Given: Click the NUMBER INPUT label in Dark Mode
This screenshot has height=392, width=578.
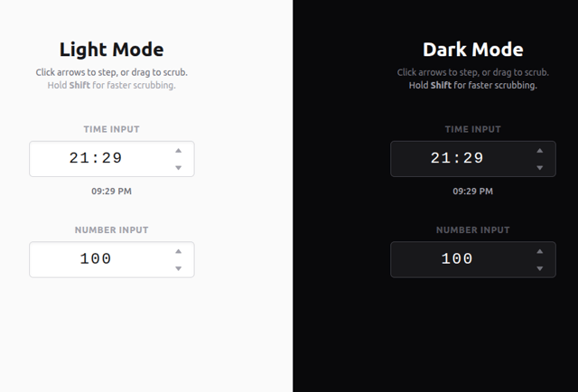Looking at the screenshot, I should (473, 230).
